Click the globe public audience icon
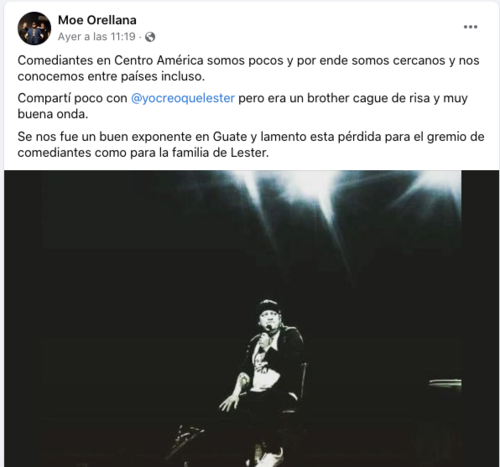Screen dimensions: 500x467 click(x=150, y=37)
